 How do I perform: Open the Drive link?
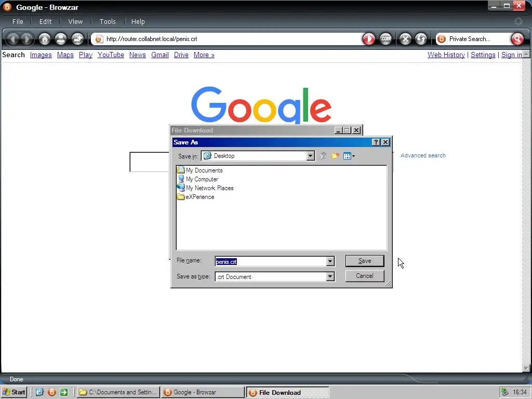(181, 55)
